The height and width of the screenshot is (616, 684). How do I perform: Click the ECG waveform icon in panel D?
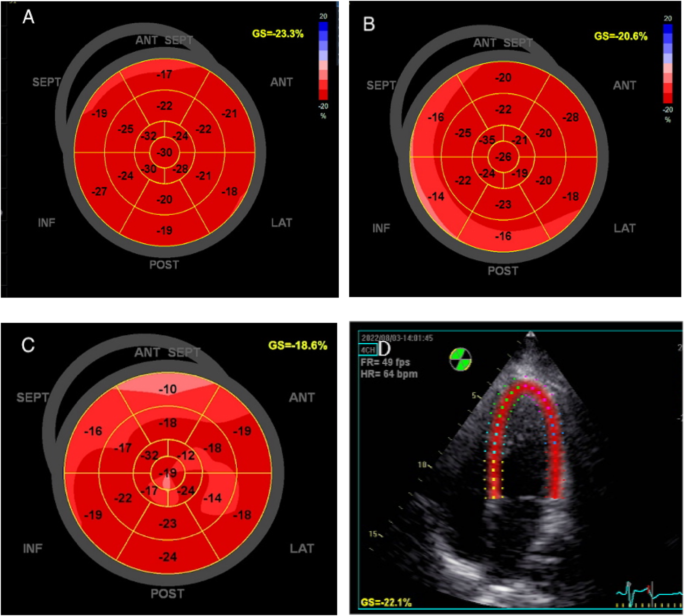coord(640,594)
